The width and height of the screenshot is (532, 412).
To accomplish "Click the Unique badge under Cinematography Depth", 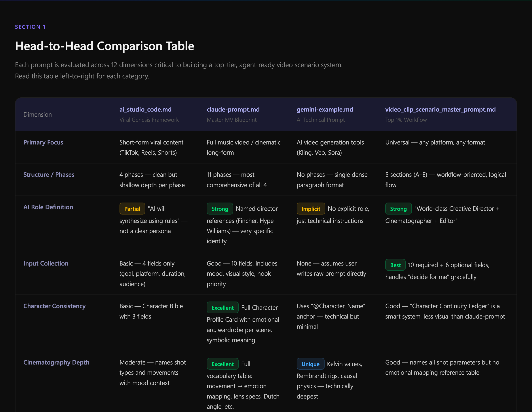I will pos(310,364).
